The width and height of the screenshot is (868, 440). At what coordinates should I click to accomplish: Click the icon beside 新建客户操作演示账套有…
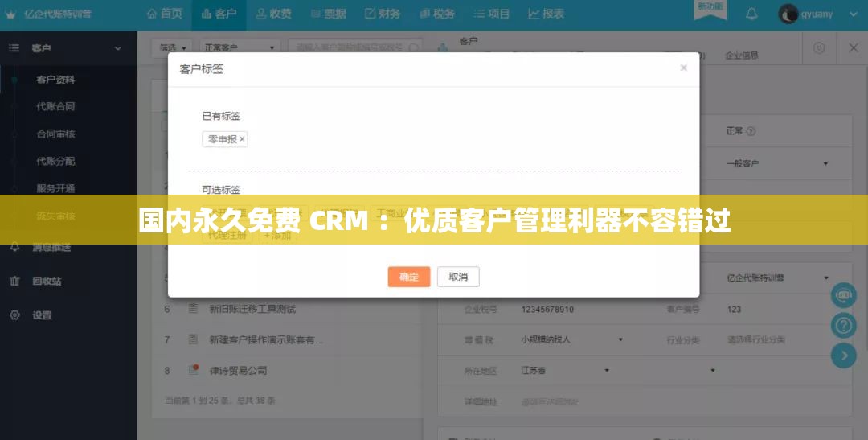193,339
